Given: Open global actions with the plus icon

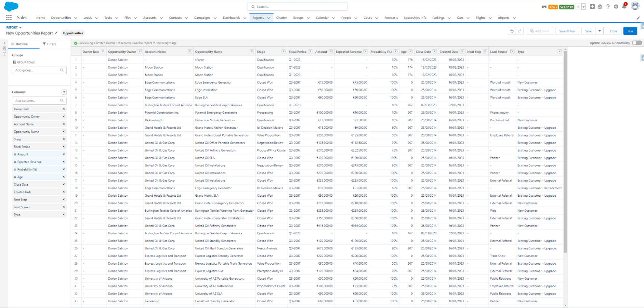Looking at the screenshot, I should 592,6.
